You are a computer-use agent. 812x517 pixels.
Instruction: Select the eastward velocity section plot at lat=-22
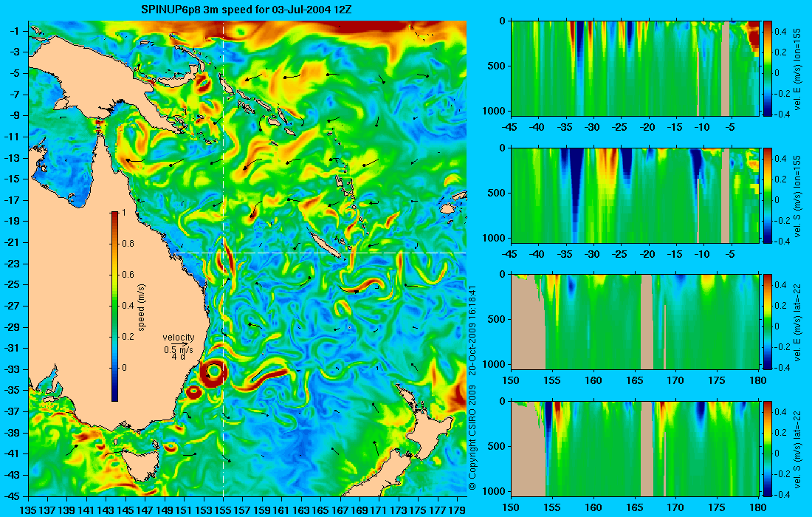(635, 322)
